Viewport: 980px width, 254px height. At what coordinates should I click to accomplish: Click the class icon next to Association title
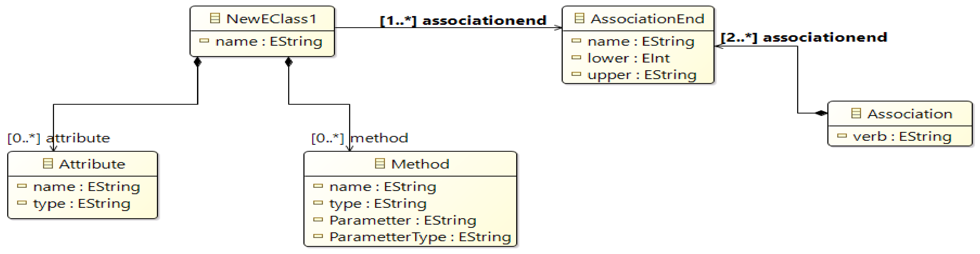pos(856,113)
